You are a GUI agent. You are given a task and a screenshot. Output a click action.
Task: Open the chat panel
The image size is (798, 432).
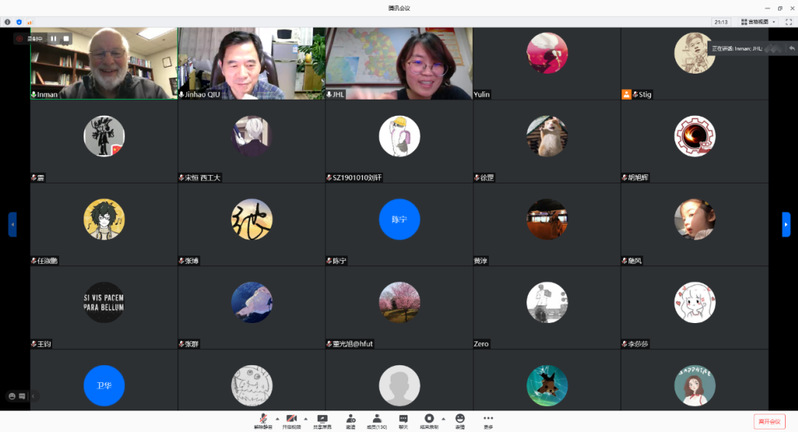pyautogui.click(x=403, y=419)
